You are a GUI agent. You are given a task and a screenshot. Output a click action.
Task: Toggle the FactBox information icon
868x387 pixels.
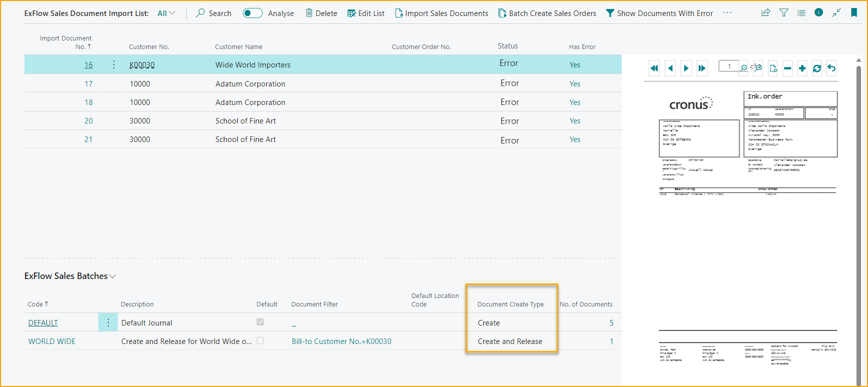coord(819,13)
